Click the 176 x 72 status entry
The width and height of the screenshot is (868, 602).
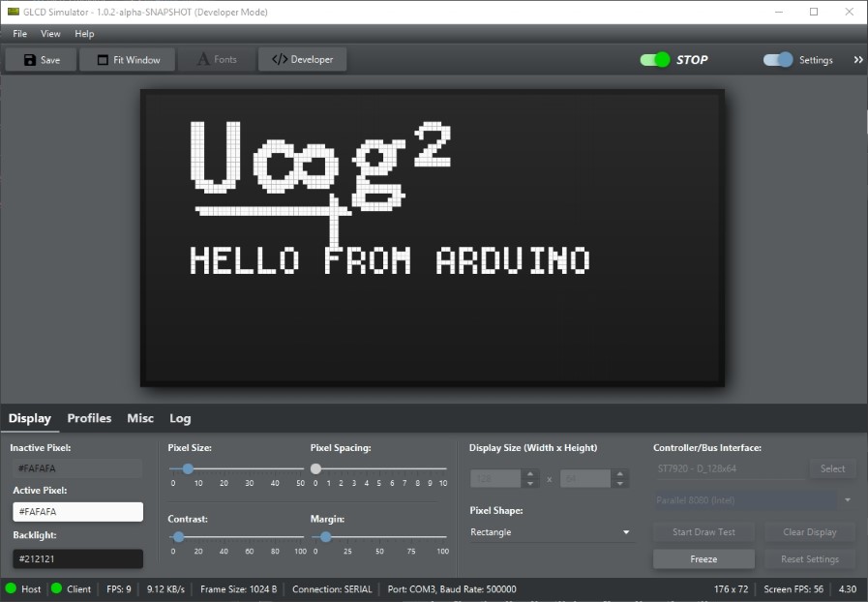point(731,588)
